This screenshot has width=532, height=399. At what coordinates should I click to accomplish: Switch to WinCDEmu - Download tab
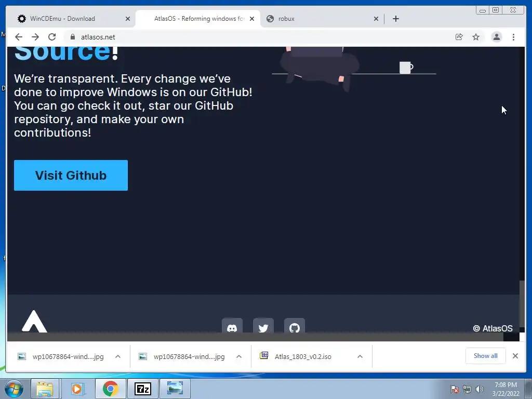click(74, 19)
